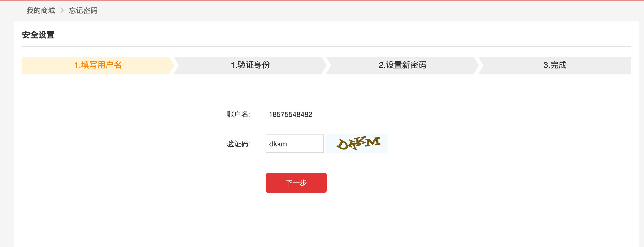Click the gray breadcrumb bar background

click(357, 10)
